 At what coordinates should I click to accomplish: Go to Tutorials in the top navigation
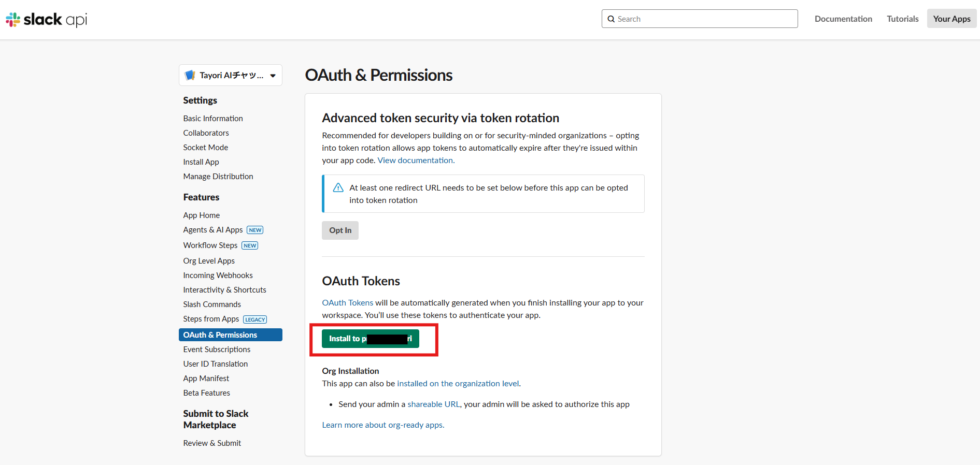pos(902,19)
